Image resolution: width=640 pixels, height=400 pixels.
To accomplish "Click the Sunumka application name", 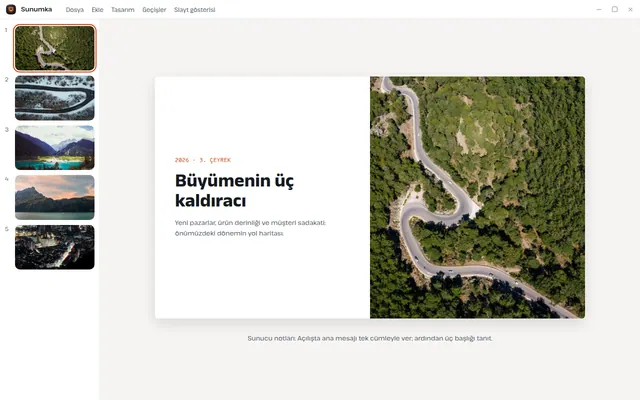I will tap(36, 9).
